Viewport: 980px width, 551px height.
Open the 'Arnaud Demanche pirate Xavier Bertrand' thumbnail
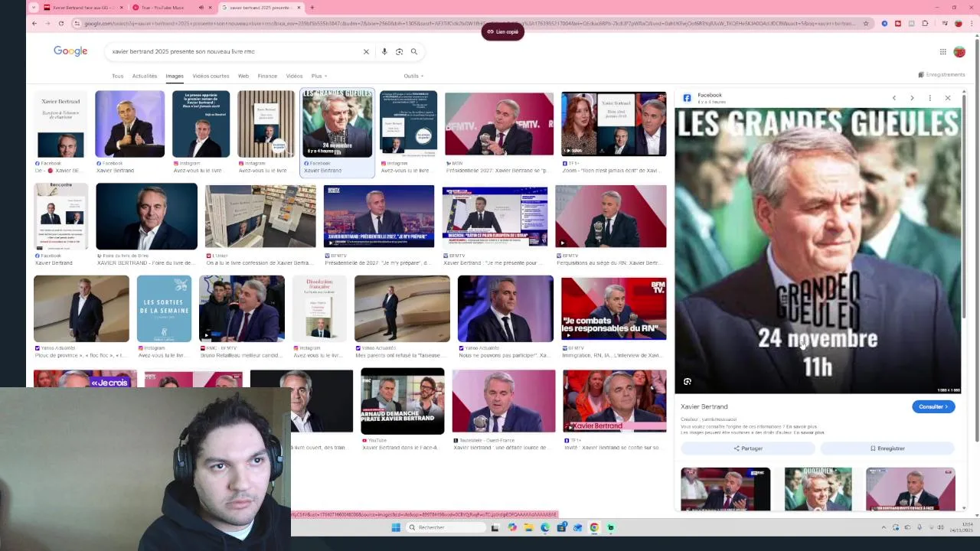tap(402, 401)
